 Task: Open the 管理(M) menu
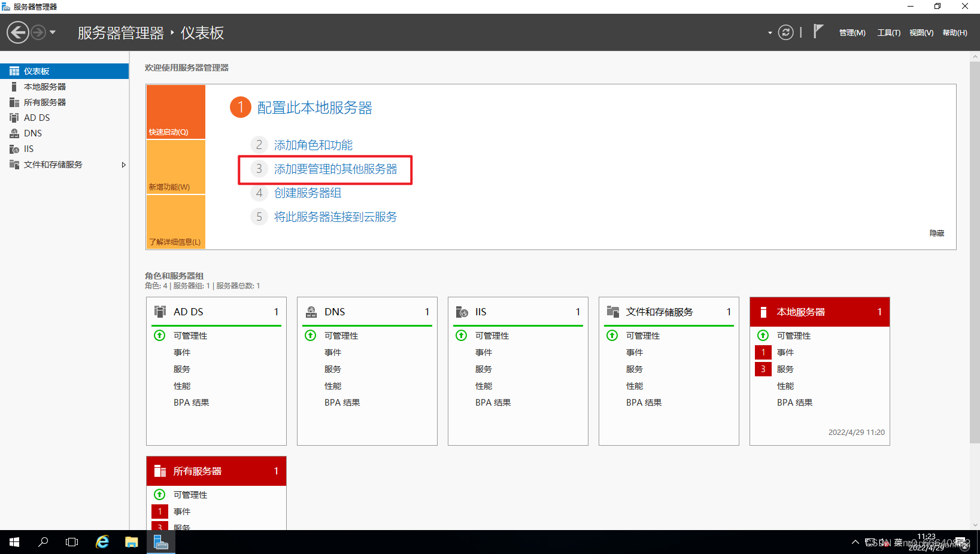pos(852,33)
